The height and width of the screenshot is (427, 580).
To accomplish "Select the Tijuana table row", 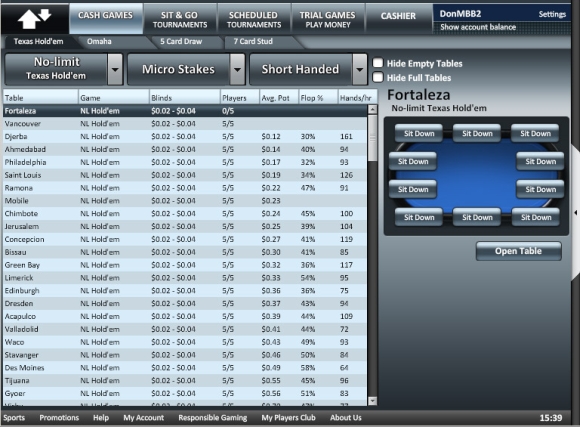I will 185,380.
